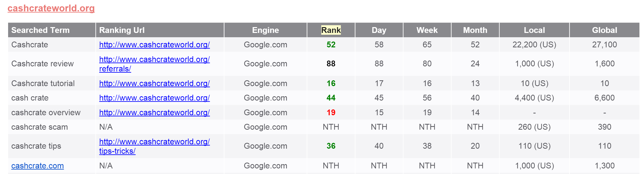
Task: Select the cashcrate scam search term cell
Action: click(x=39, y=127)
